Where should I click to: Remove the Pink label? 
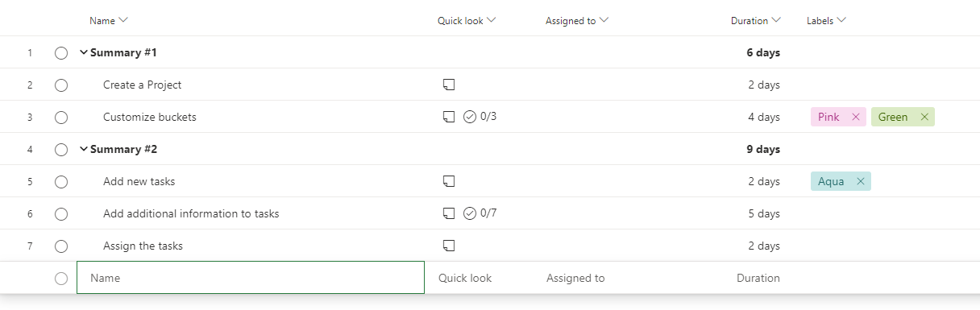856,117
